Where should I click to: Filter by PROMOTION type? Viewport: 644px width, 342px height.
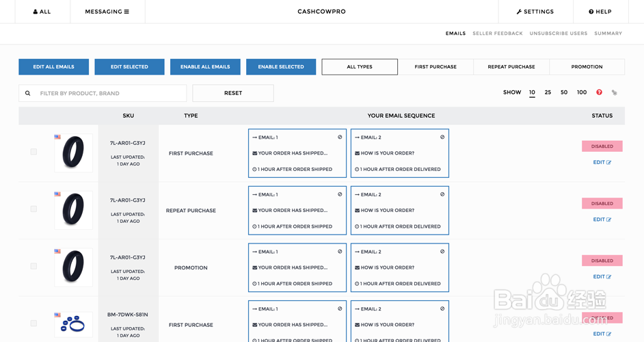pos(587,66)
